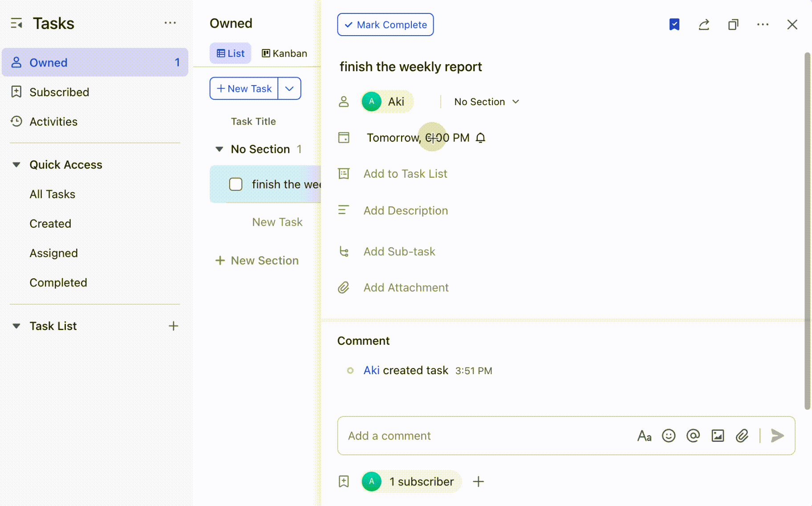Collapse the Quick Access section

pyautogui.click(x=16, y=164)
